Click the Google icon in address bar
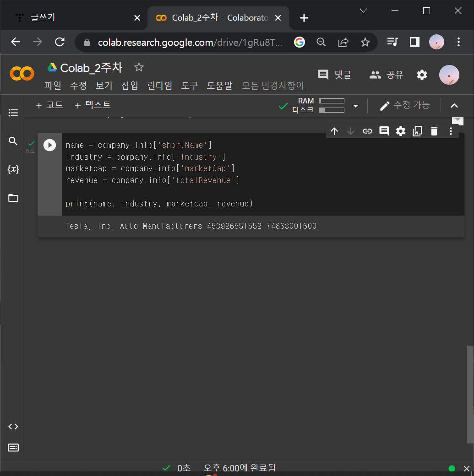The image size is (474, 476). point(300,42)
